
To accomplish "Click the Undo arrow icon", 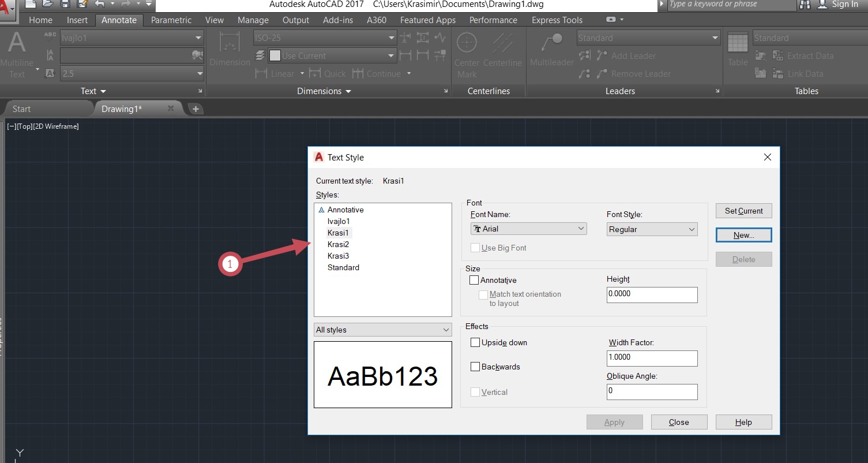I will [x=100, y=4].
